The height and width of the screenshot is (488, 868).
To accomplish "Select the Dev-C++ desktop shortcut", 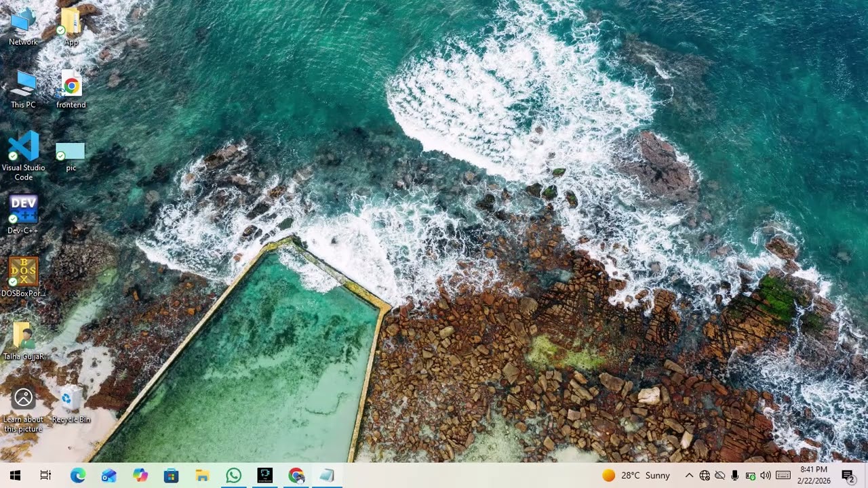I will [23, 214].
